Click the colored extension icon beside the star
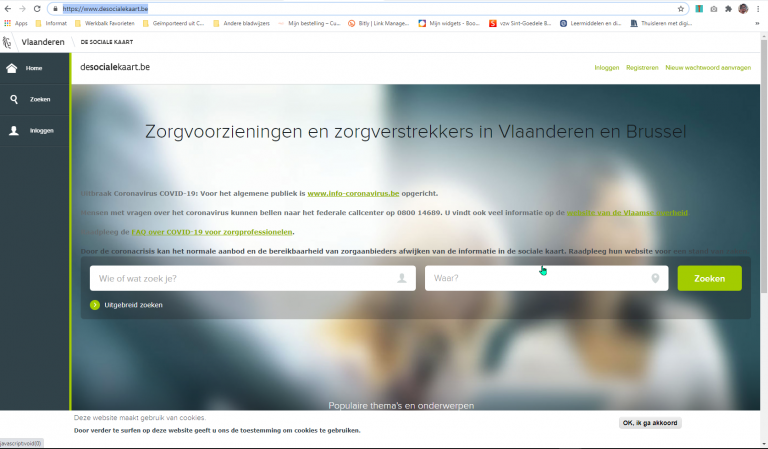 pos(699,9)
